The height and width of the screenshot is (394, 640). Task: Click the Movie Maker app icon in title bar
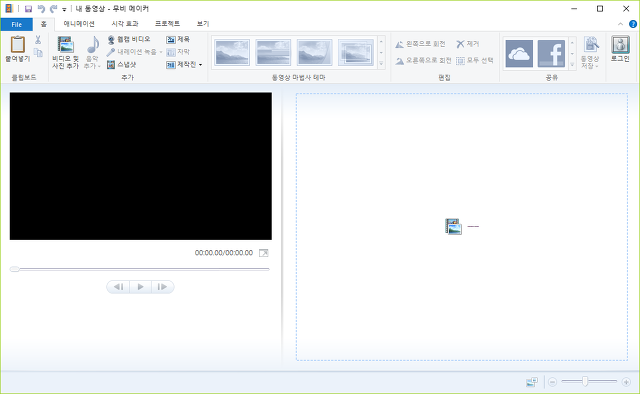(x=9, y=9)
